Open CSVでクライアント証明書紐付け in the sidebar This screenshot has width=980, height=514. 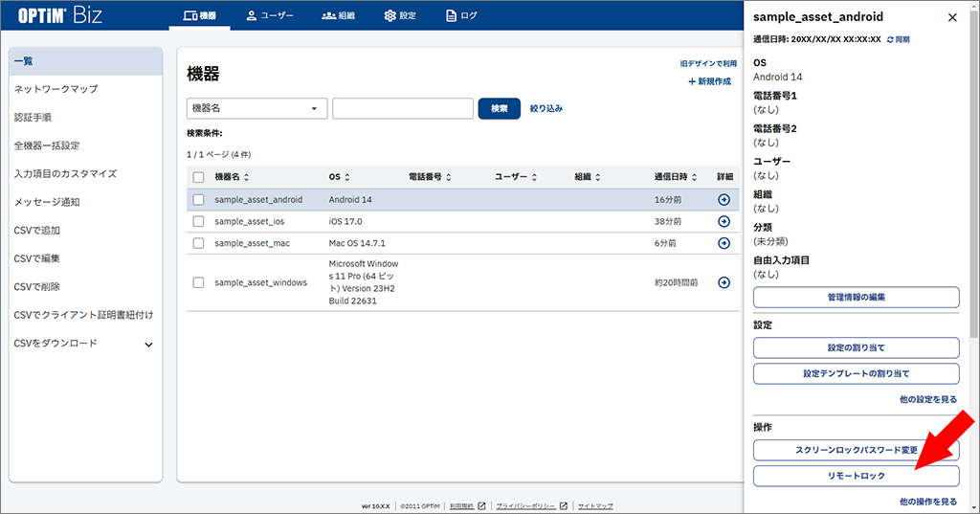[85, 315]
